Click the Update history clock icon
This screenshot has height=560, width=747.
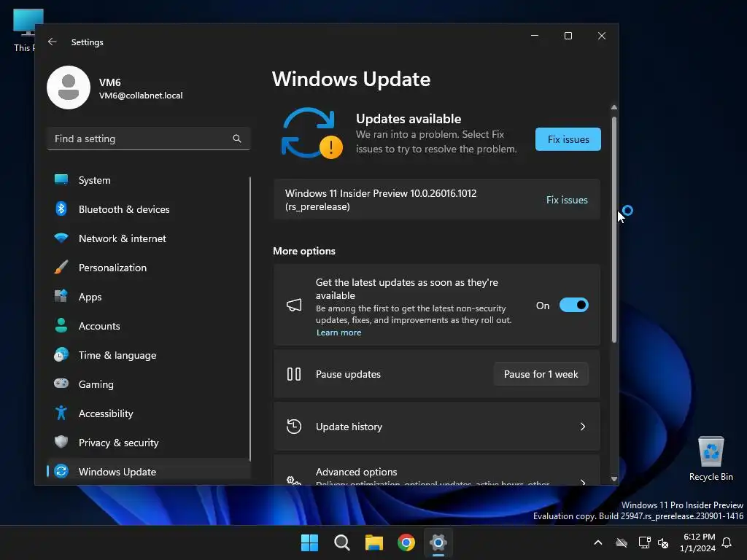(294, 427)
